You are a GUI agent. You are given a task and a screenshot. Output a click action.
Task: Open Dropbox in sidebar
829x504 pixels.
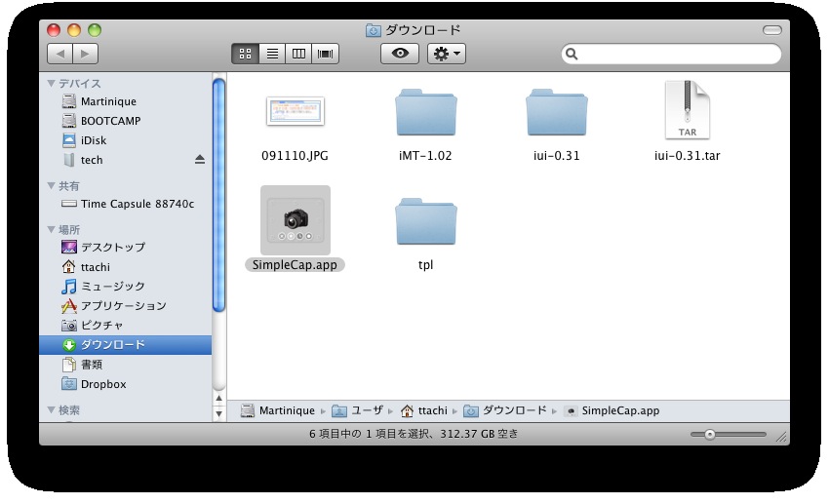(125, 384)
